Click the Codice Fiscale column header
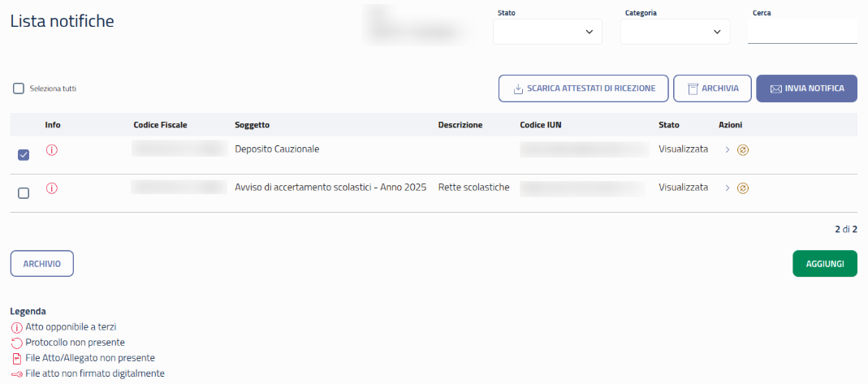 161,125
